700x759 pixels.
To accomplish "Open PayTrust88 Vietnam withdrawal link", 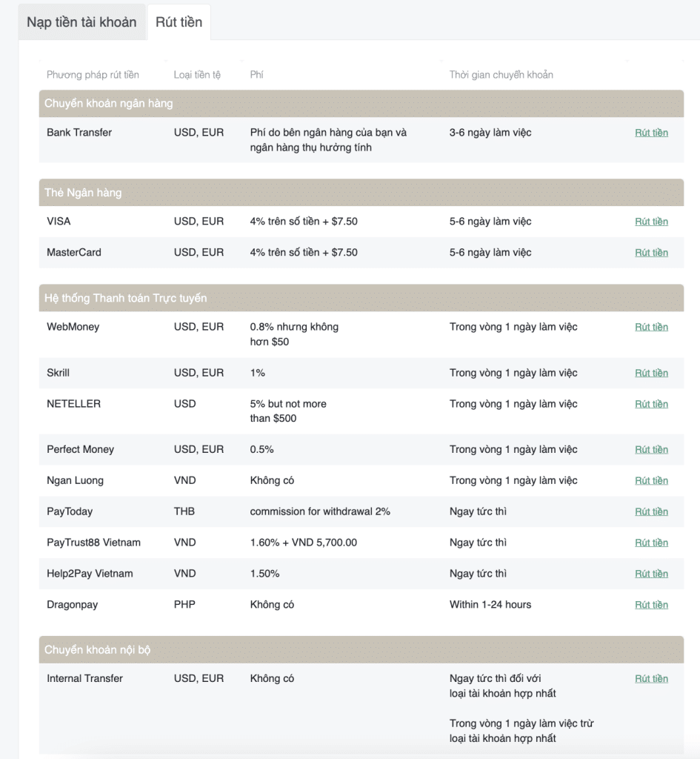I will (652, 543).
